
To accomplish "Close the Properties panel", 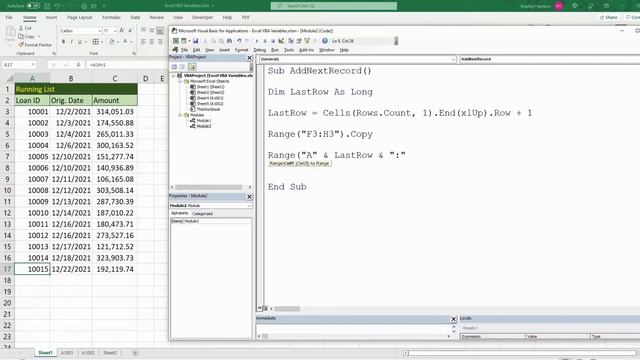I will [249, 197].
